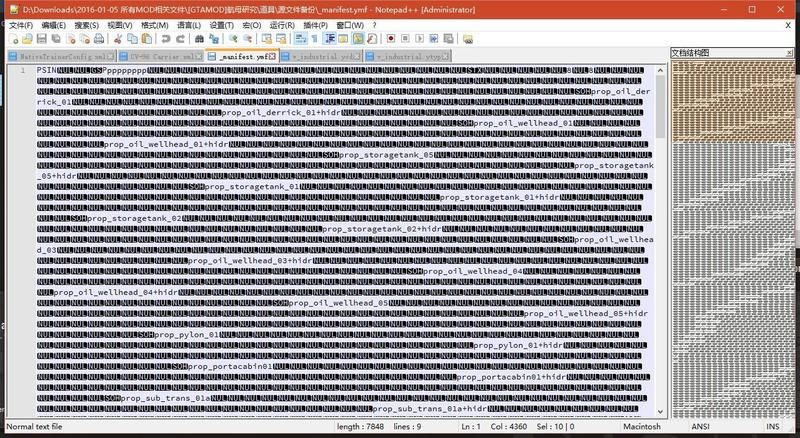
Task: Click the editor's vertical scrollbar
Action: (x=660, y=250)
